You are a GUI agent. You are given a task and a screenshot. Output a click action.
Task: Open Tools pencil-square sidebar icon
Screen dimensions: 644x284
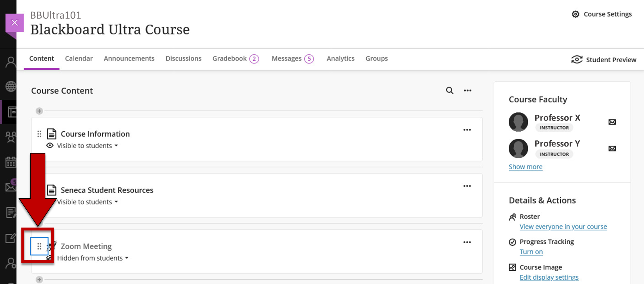tap(11, 238)
